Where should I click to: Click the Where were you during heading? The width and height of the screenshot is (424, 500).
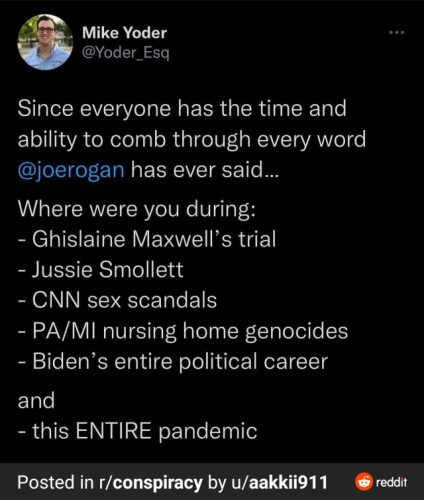pos(137,209)
